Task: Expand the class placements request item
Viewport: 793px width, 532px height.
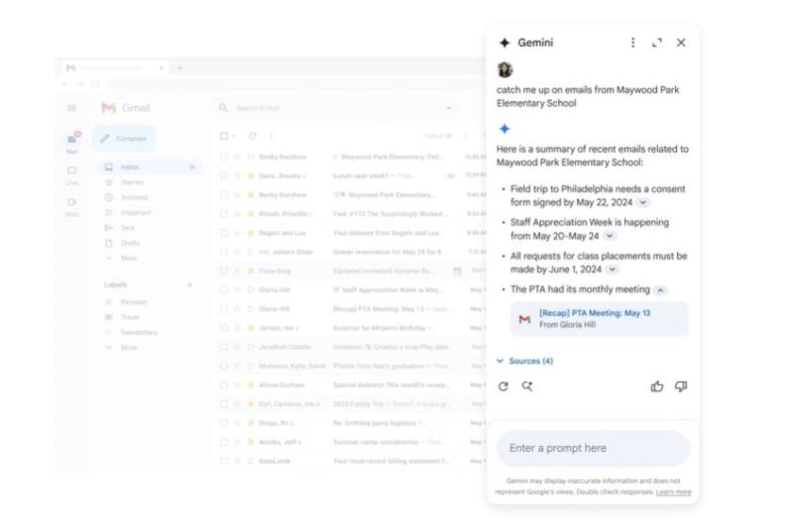Action: [613, 269]
